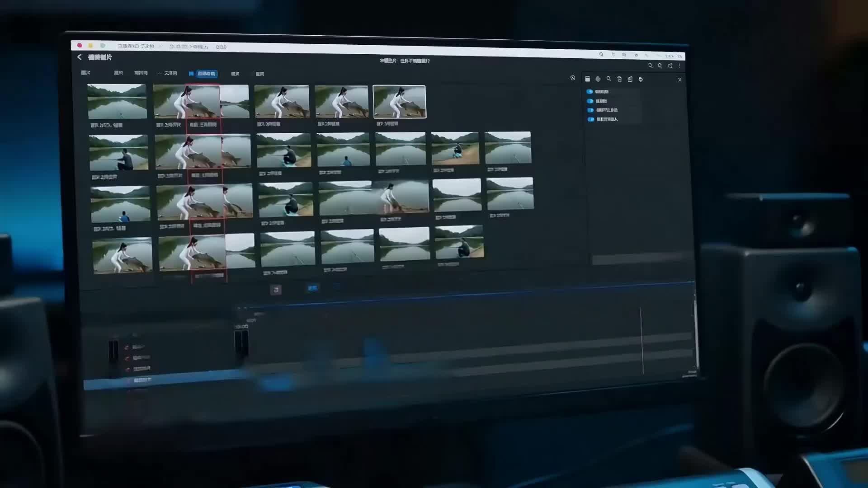Click the first red track icon in timeline list
This screenshot has height=488, width=868.
[127, 347]
